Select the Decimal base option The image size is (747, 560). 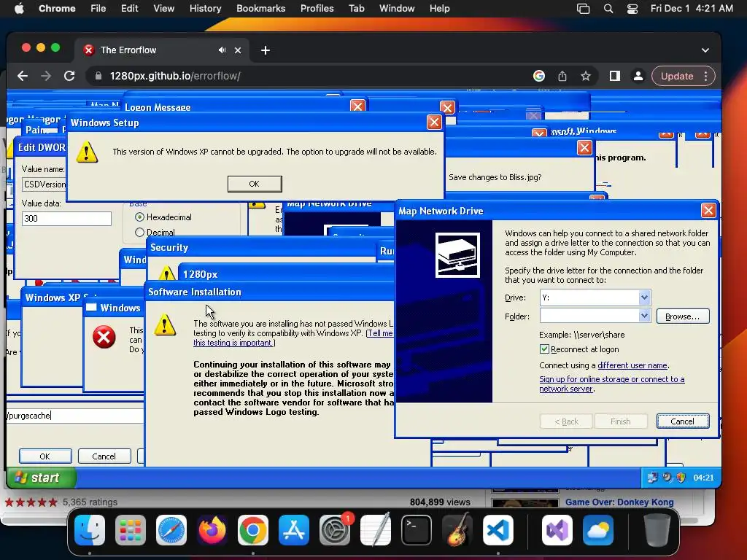(139, 233)
